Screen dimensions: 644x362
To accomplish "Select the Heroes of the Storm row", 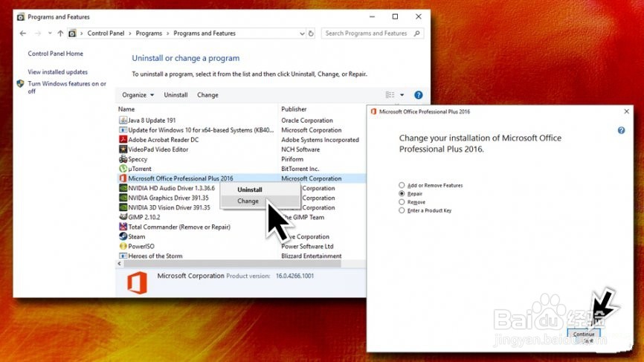I will (240, 256).
